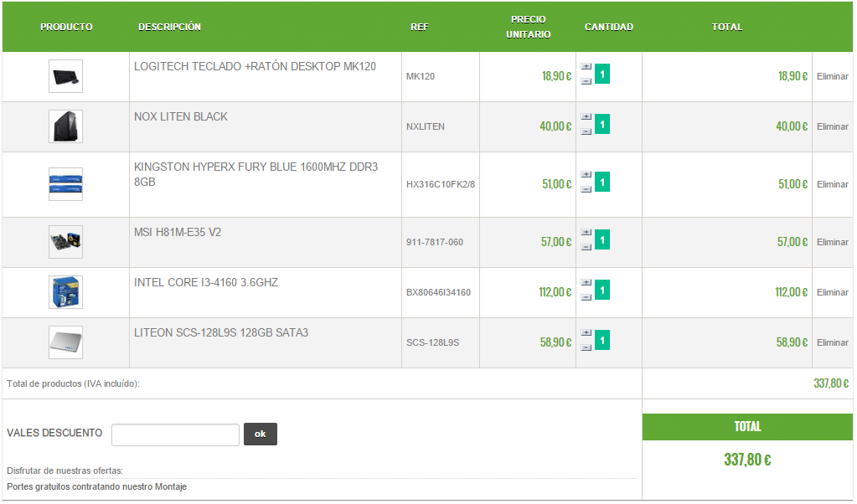Click the Vales Descuento input field
The image size is (857, 504).
point(175,435)
